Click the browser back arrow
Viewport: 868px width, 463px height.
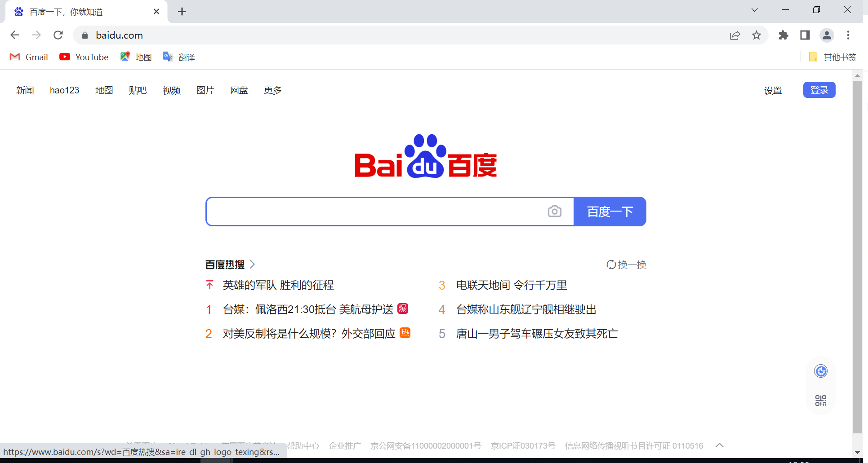15,35
